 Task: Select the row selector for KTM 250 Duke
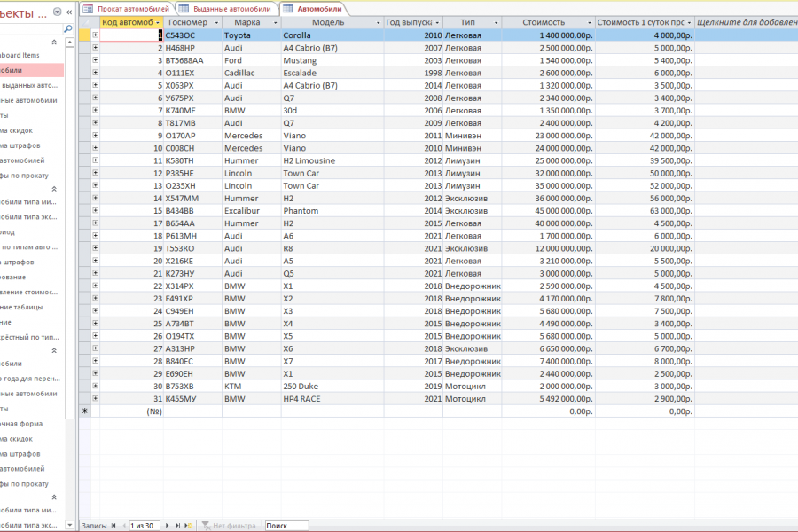tap(85, 387)
